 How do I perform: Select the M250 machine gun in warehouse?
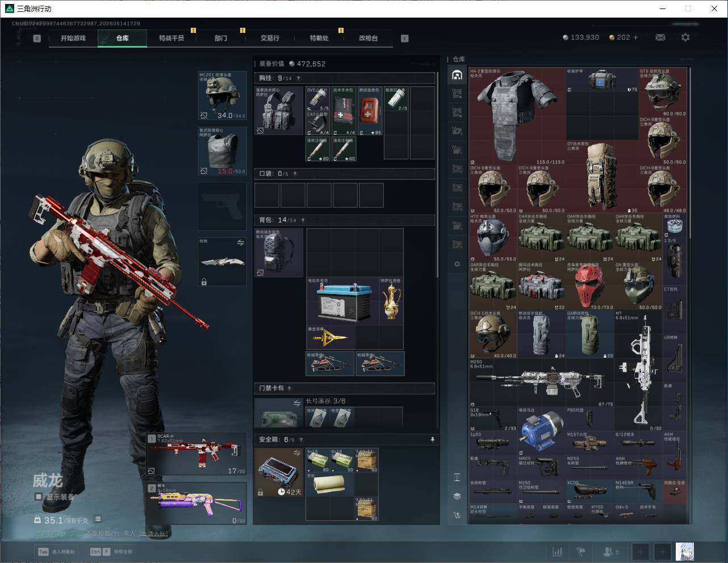coord(542,383)
